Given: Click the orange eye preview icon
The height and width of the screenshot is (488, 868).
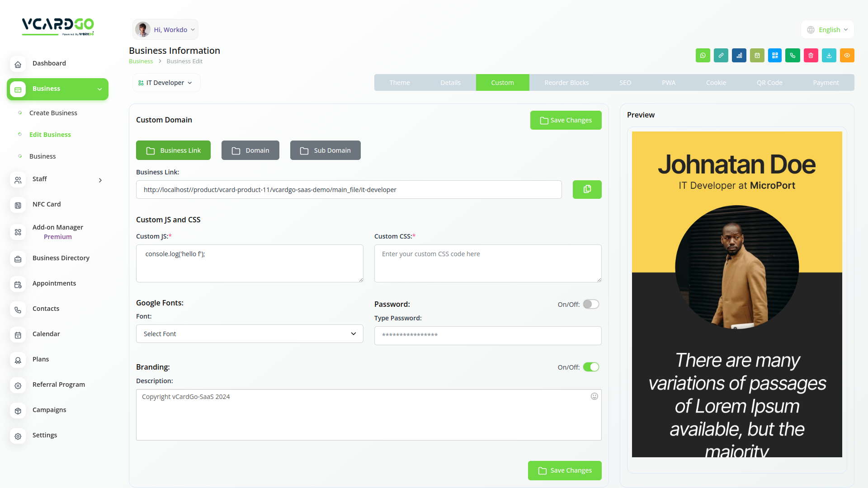Looking at the screenshot, I should click(x=847, y=56).
